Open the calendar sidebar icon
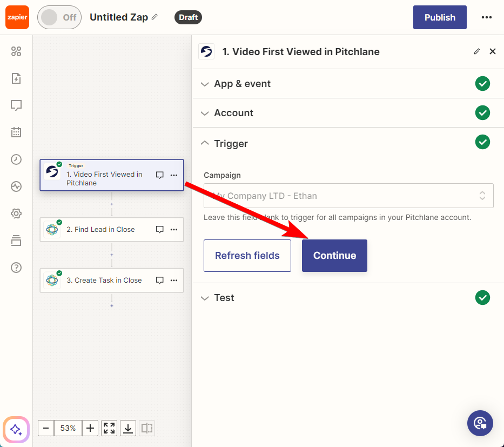The image size is (504, 447). point(16,132)
